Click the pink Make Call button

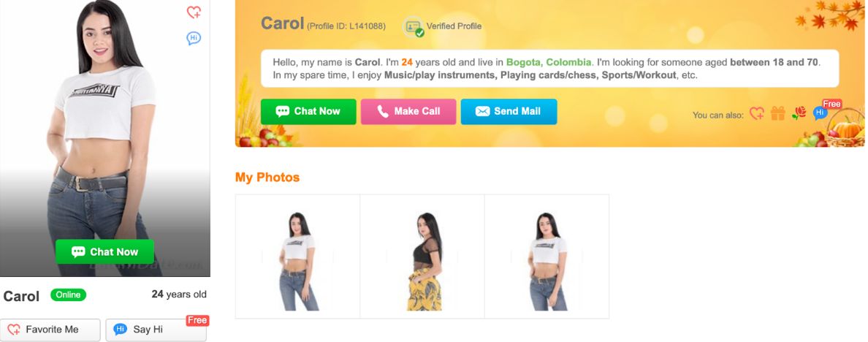pos(408,111)
